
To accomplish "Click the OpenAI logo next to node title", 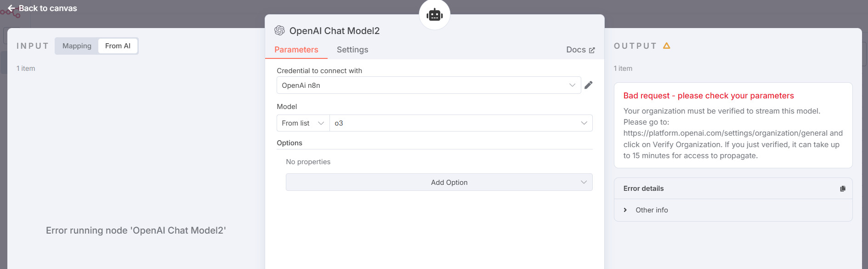I will (x=279, y=30).
